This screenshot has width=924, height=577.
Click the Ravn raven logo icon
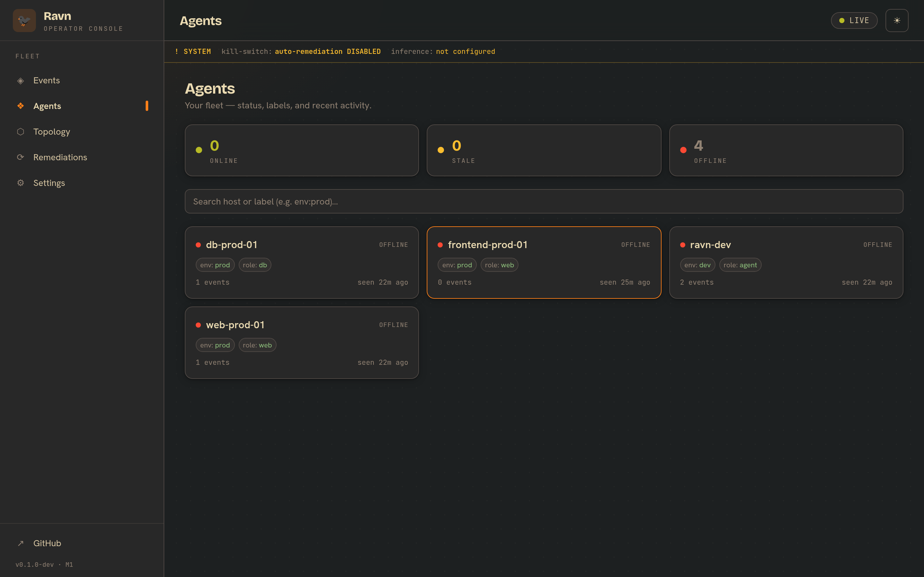pos(24,21)
